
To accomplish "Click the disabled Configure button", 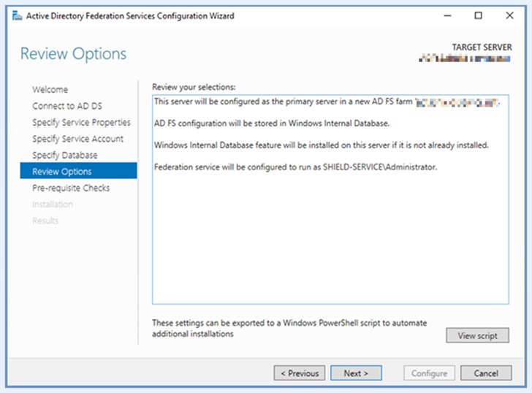I will pos(429,373).
